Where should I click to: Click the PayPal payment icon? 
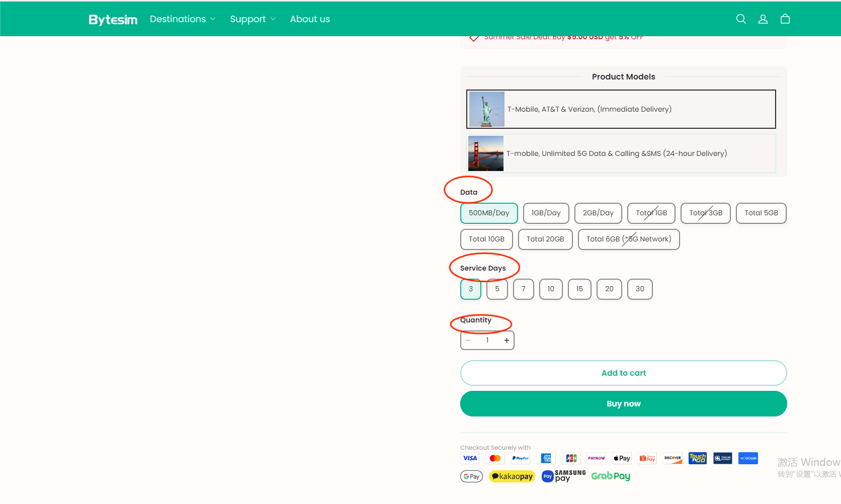pyautogui.click(x=521, y=458)
